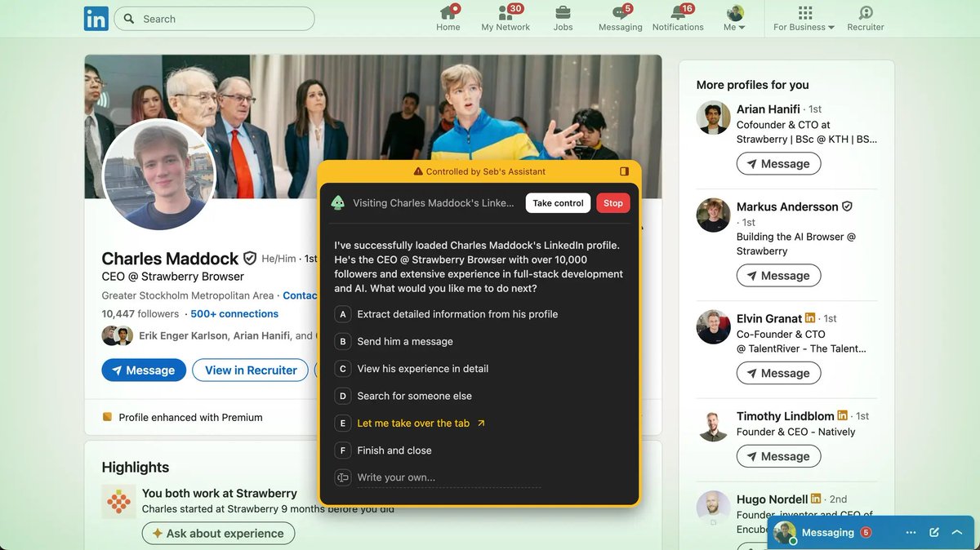
Task: Expand the Messaging bar chevron
Action: pos(957,533)
